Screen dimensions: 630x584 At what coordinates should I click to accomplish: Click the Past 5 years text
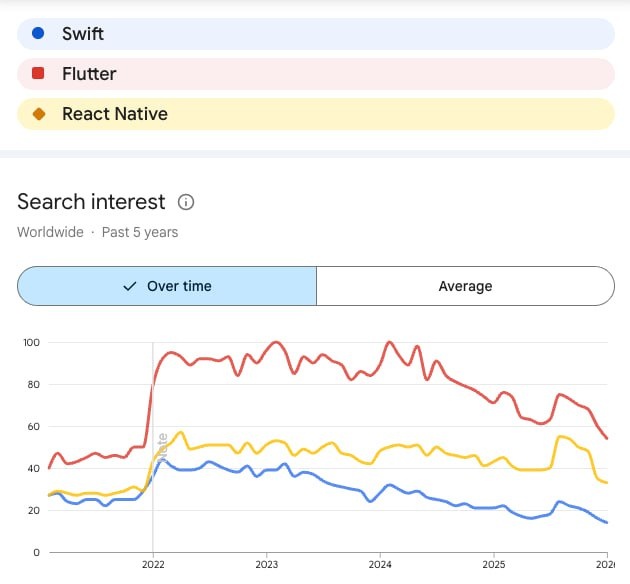[140, 232]
